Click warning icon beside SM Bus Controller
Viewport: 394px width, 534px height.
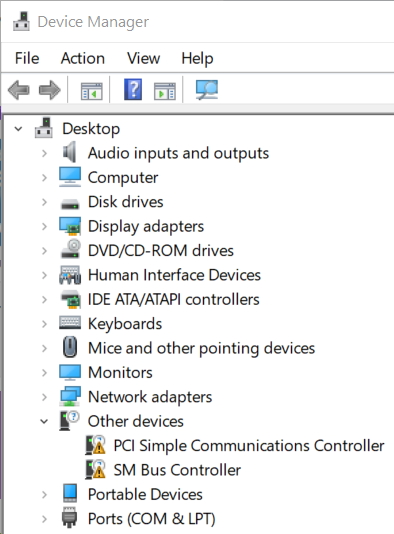pyautogui.click(x=95, y=470)
